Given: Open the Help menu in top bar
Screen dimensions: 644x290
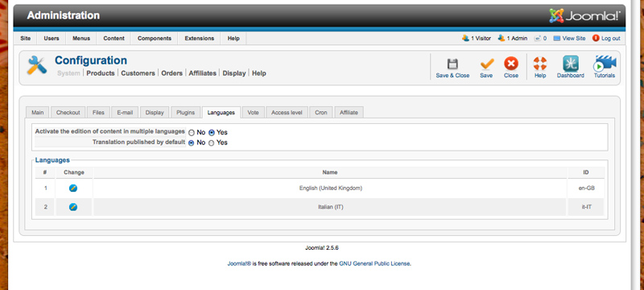Looking at the screenshot, I should pyautogui.click(x=233, y=38).
